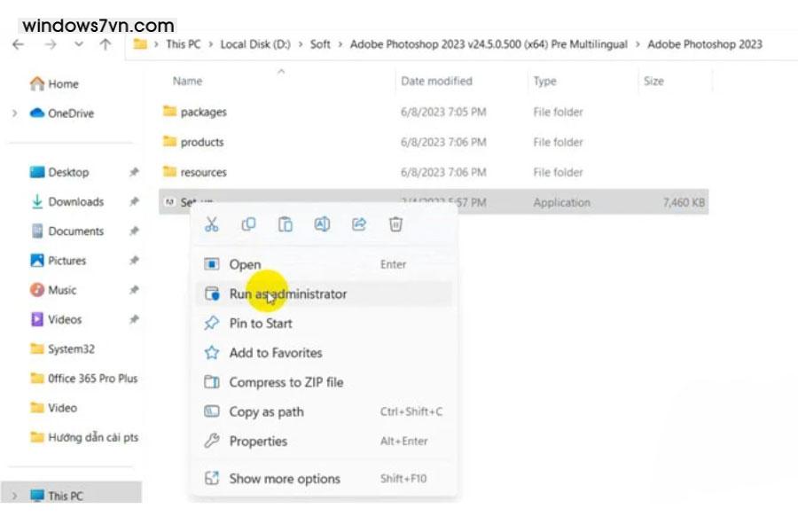Navigate up with the up arrow icon

(106, 44)
